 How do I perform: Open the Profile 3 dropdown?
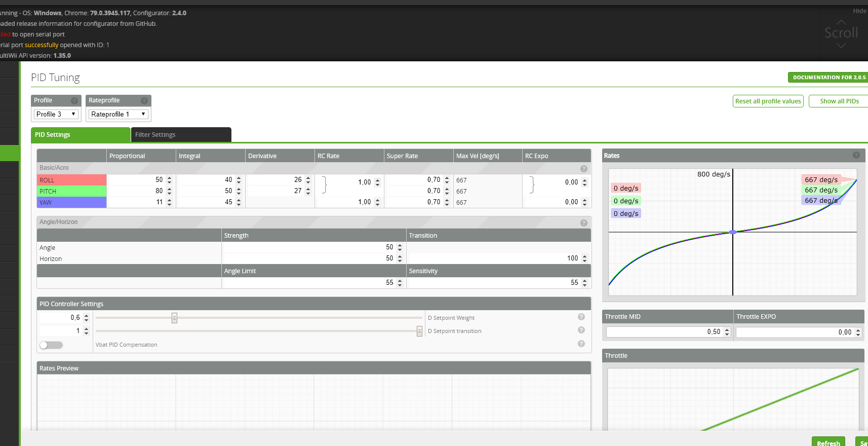(x=56, y=114)
